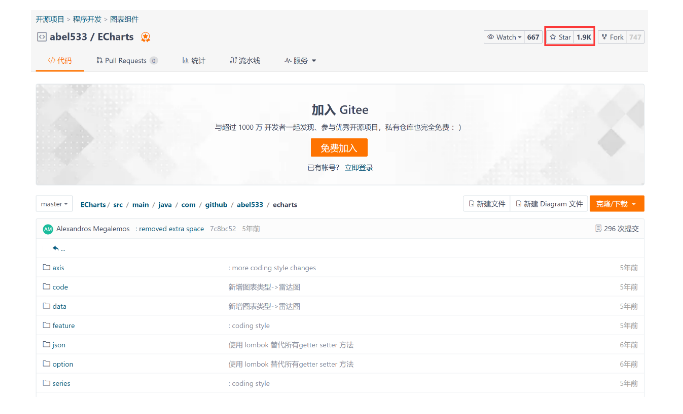Open the Alexandros Megalemos author link

coord(93,229)
